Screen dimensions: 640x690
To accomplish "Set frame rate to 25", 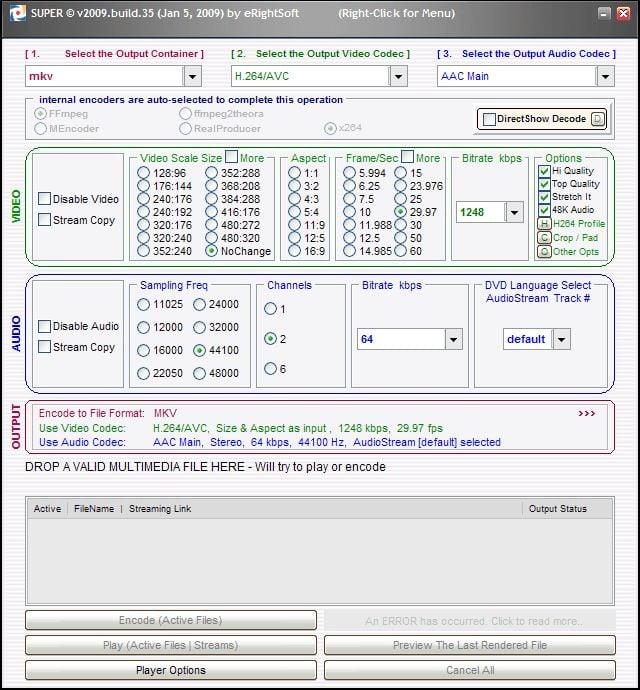I will click(x=401, y=199).
